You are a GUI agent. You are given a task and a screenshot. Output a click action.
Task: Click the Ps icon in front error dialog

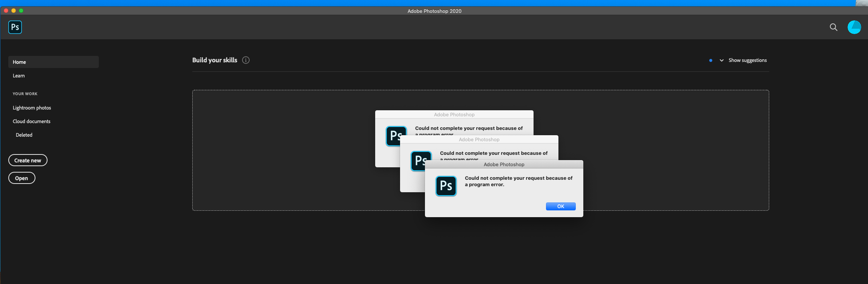click(446, 186)
